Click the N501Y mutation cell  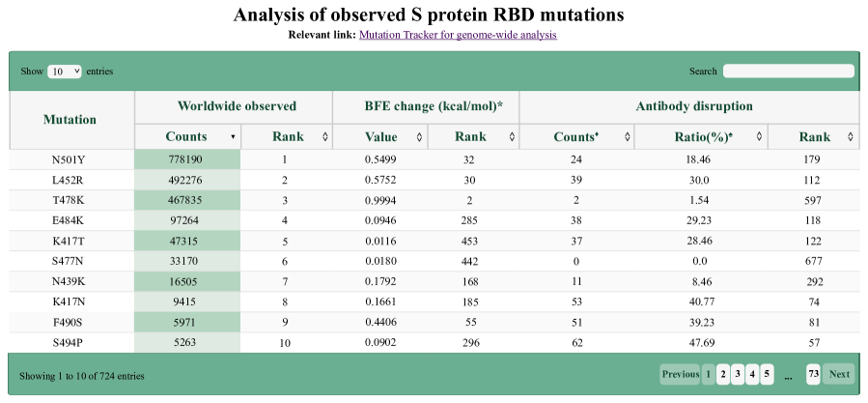pos(71,159)
